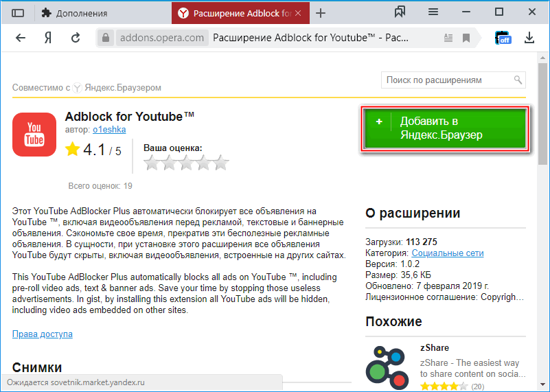
Task: Click the О расширении heading
Action: click(413, 213)
